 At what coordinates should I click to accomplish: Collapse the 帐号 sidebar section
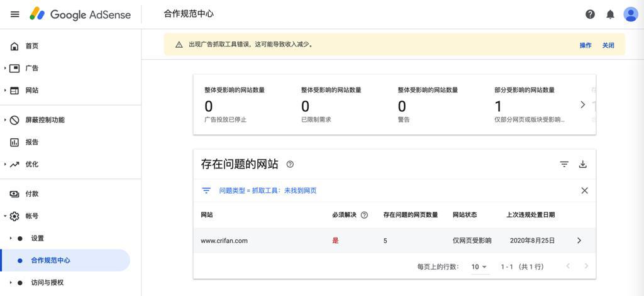(x=6, y=216)
